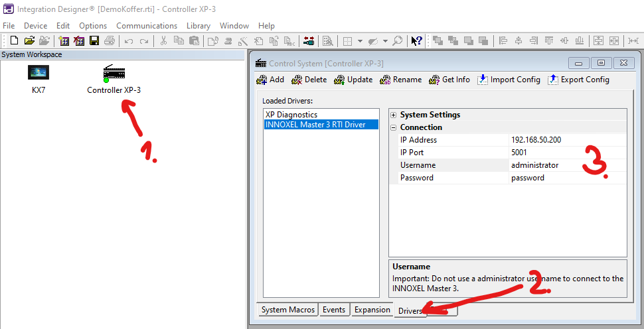Click the context help arrow-question icon
The height and width of the screenshot is (329, 644).
(416, 40)
